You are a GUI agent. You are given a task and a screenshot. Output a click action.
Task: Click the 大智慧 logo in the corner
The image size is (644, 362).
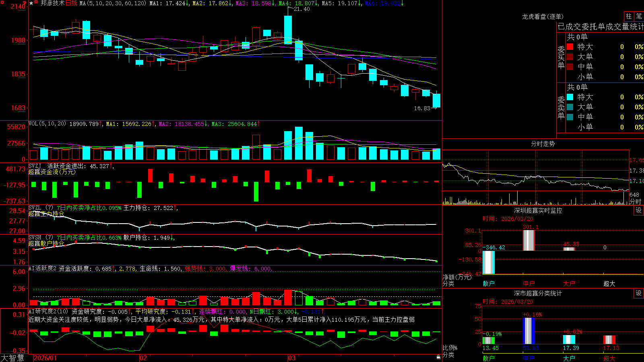[12, 358]
